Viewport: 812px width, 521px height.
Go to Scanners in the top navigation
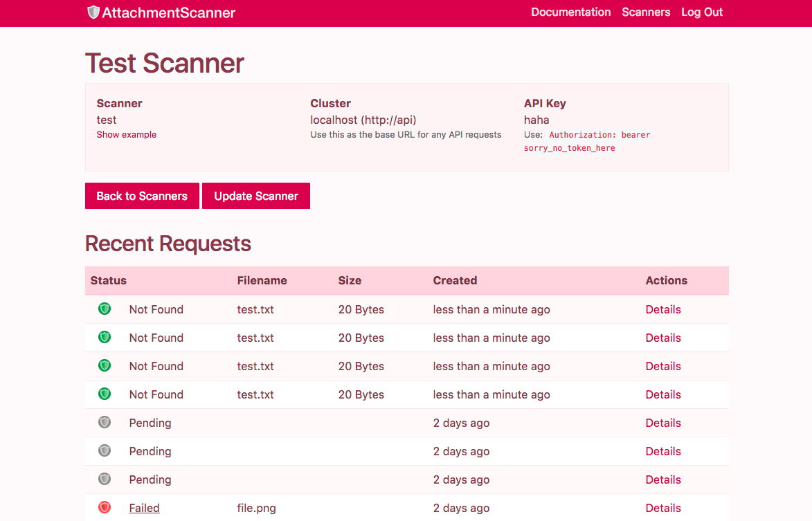[646, 12]
